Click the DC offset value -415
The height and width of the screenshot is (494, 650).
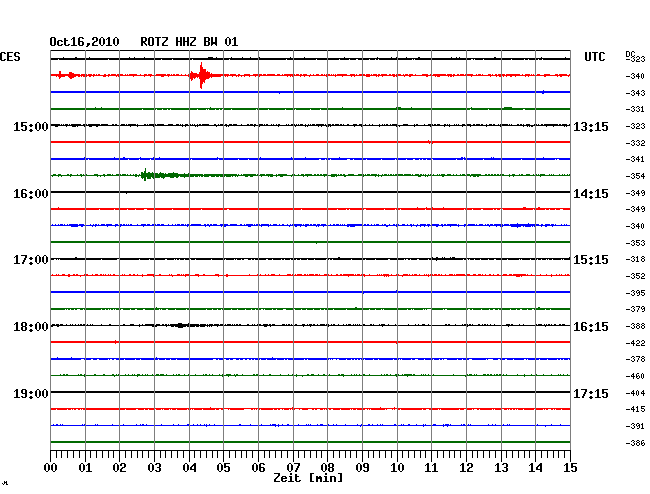point(635,409)
